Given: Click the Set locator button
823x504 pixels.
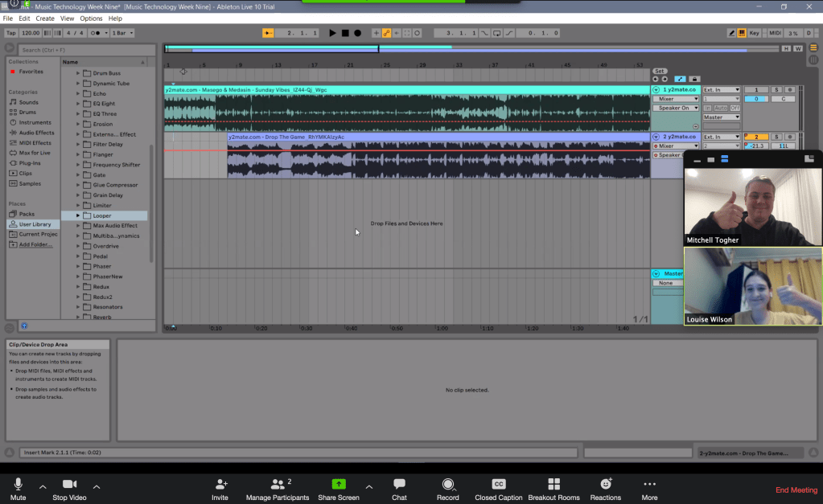Looking at the screenshot, I should (660, 71).
